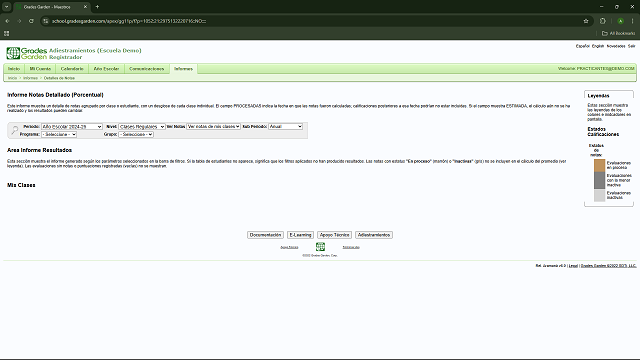Click the Documentación button
This screenshot has width=640, height=360.
(265, 235)
